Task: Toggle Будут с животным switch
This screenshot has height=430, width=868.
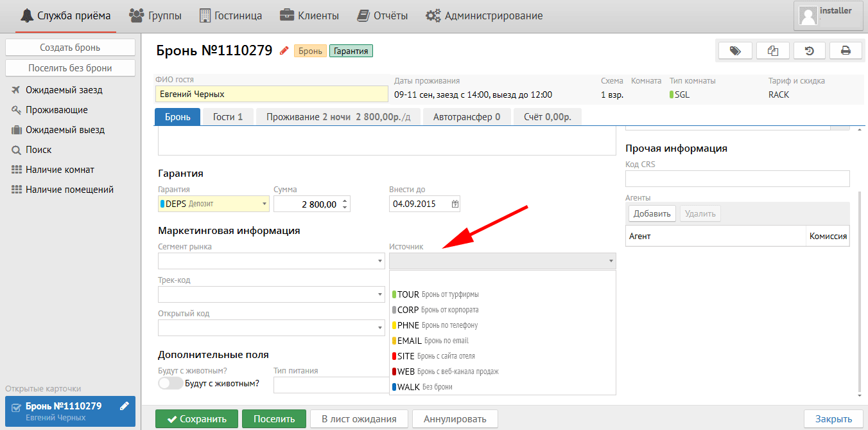Action: click(x=170, y=383)
